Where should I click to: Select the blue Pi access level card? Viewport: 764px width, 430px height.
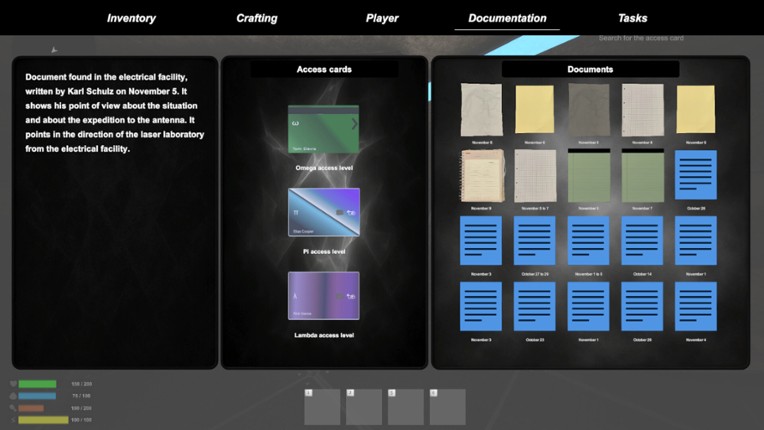(x=323, y=213)
